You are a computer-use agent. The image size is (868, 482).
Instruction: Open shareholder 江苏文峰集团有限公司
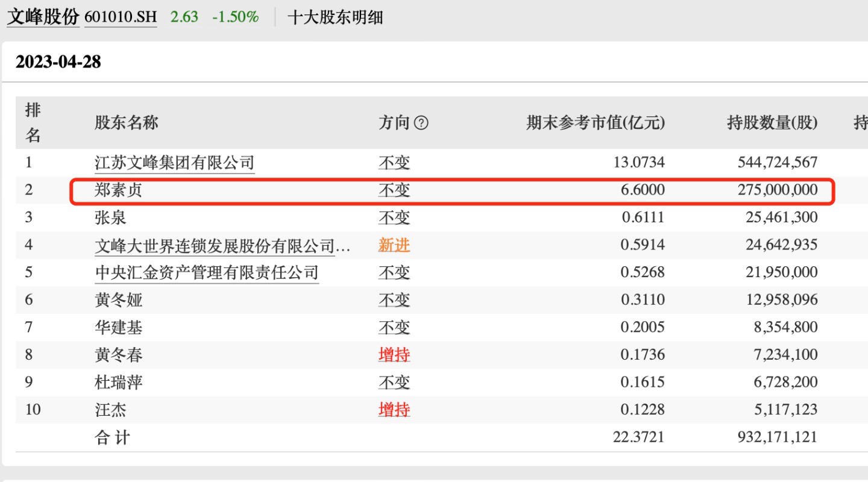click(175, 163)
